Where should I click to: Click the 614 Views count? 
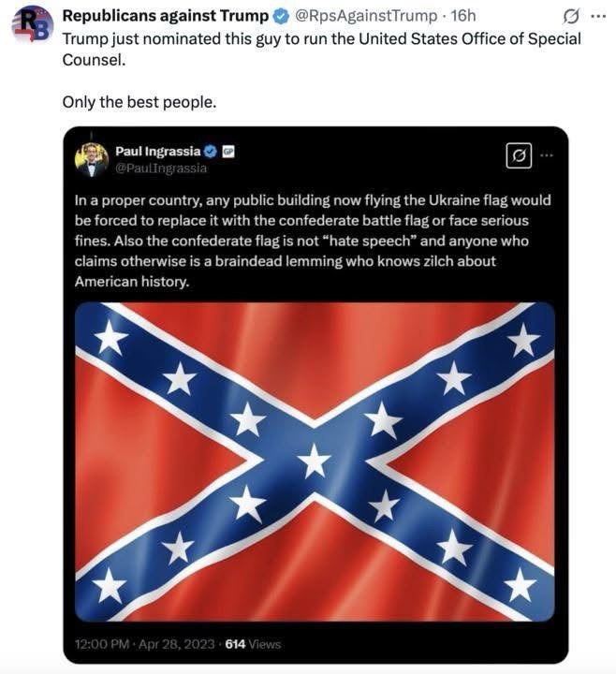pyautogui.click(x=254, y=644)
